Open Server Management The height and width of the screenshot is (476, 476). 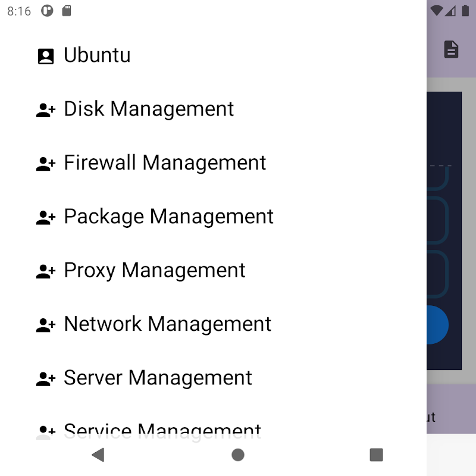[x=158, y=378]
